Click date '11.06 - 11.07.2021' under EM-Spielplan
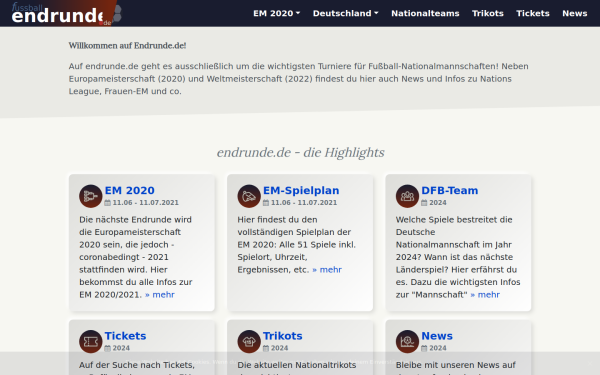The image size is (600, 375). [304, 203]
